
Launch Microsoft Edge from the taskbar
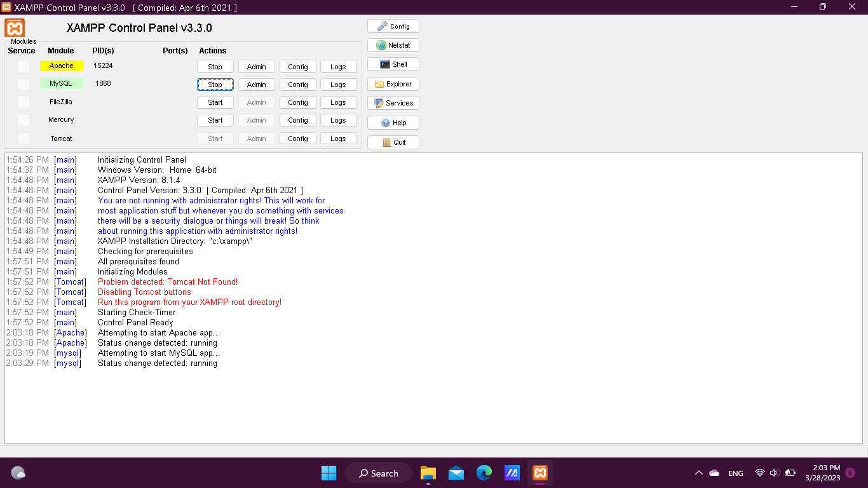tap(484, 473)
